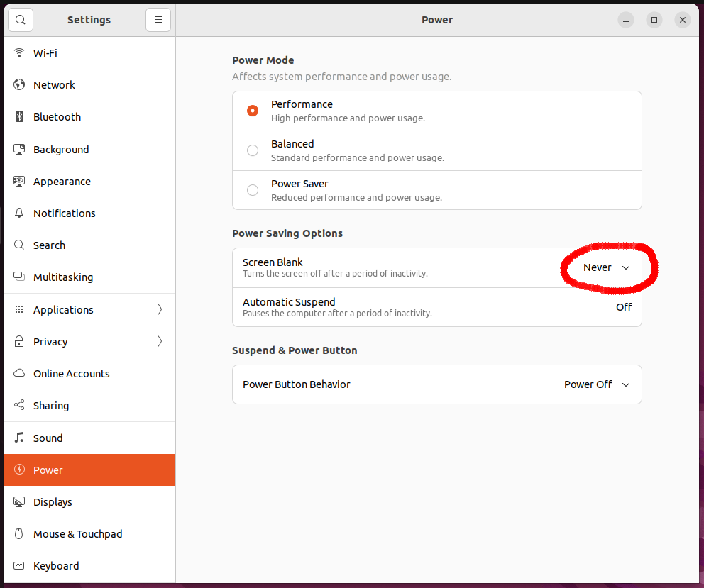Open the Screen Blank dropdown set to Never
The height and width of the screenshot is (588, 704).
pos(606,267)
